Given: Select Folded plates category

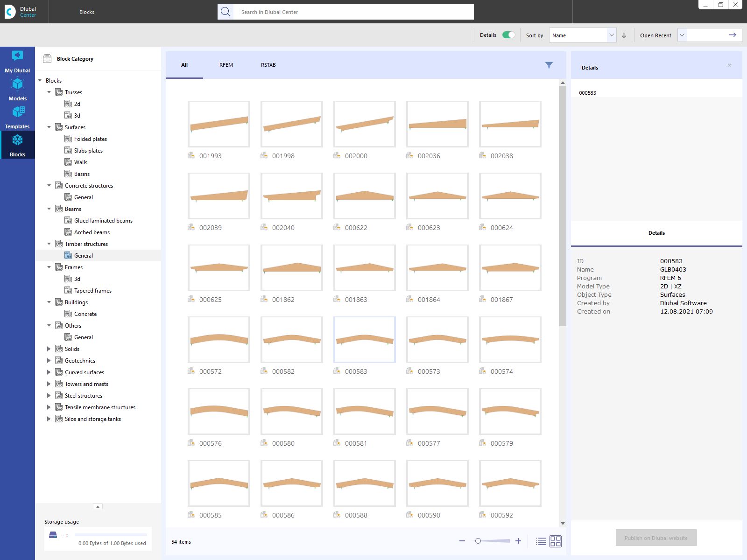Looking at the screenshot, I should point(91,139).
